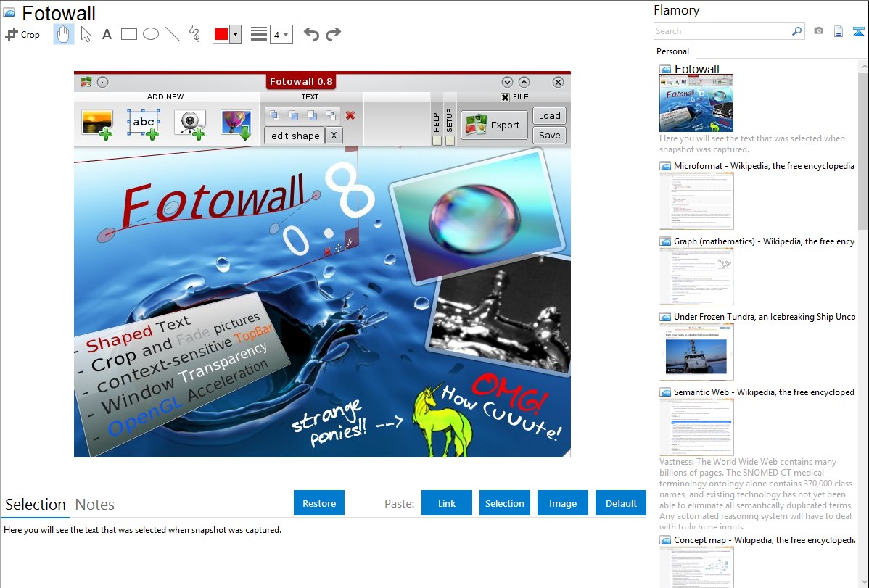Screen dimensions: 869x588
Task: Click the selected text placeholder sentence
Action: [142, 530]
